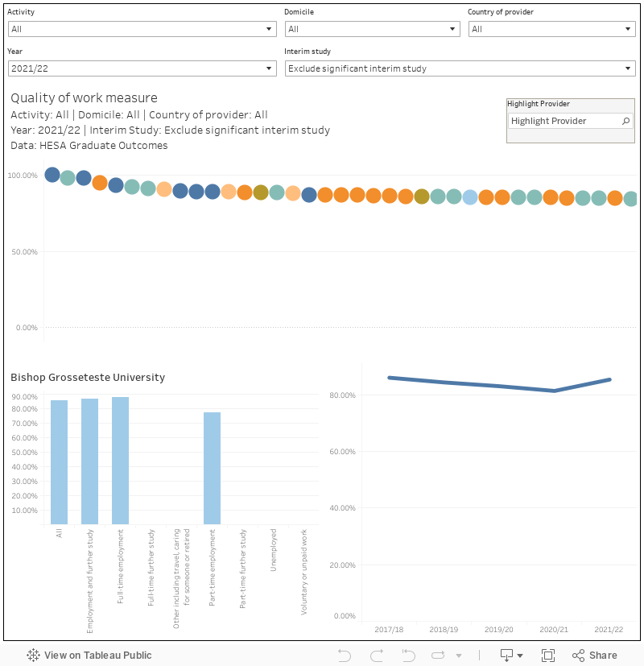Toggle full screen mode
The width and height of the screenshot is (644, 666).
(x=548, y=655)
